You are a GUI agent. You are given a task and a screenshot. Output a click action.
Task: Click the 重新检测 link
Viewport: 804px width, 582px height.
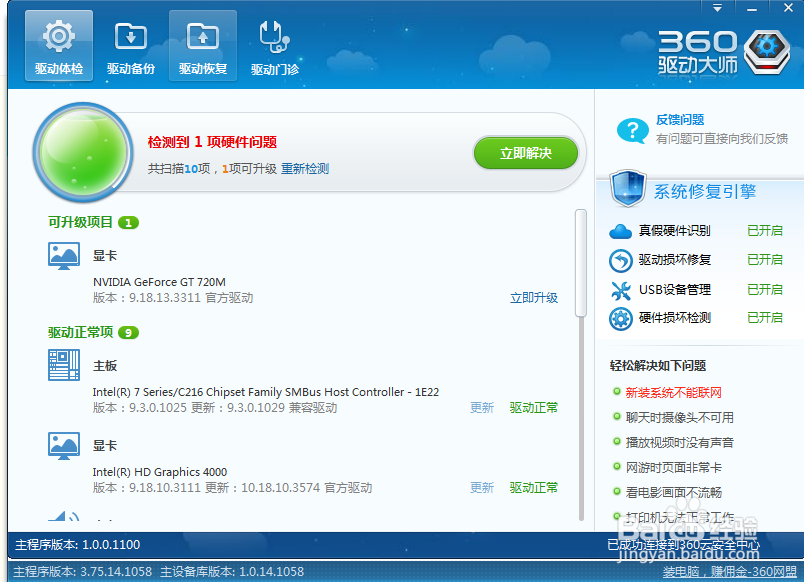[x=305, y=169]
